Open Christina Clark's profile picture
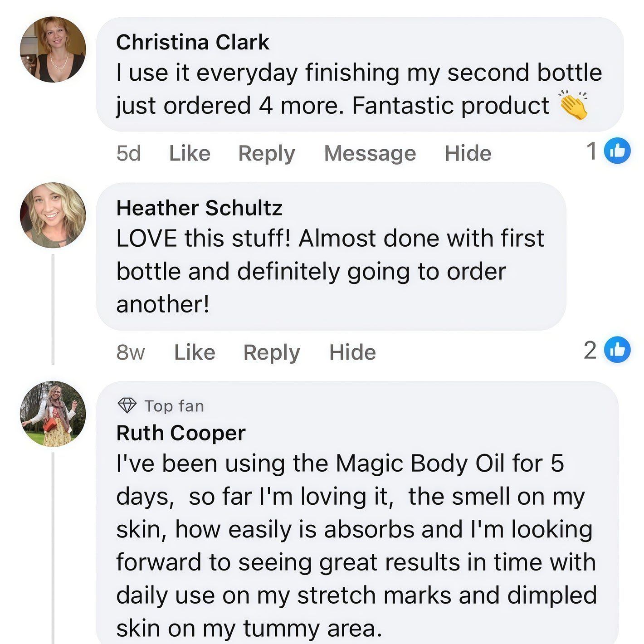644x644 pixels. coord(53,49)
